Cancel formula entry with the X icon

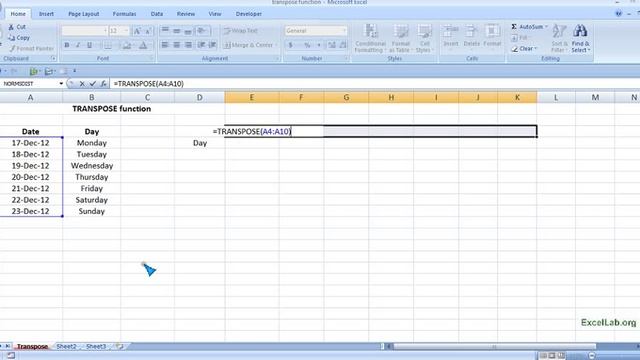tap(82, 84)
